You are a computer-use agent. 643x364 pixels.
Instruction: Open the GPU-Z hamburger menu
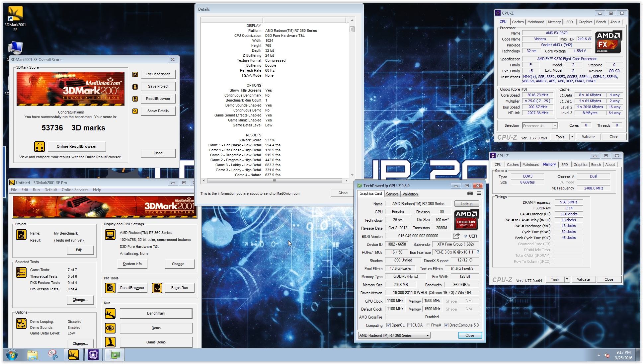pos(479,193)
